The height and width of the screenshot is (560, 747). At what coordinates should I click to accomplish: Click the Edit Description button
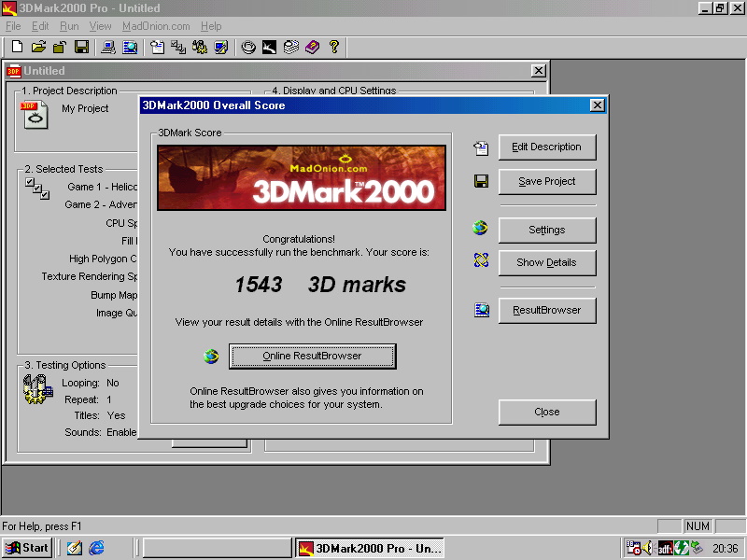[547, 147]
